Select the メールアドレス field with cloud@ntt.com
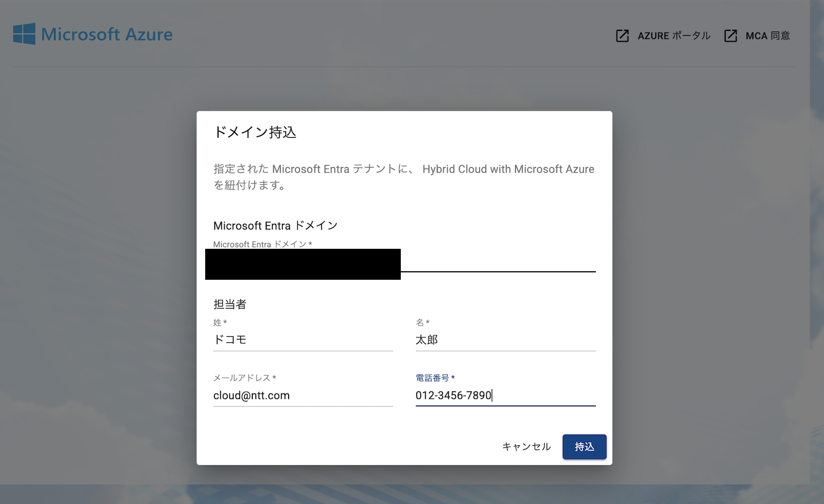824x504 pixels. [x=302, y=396]
